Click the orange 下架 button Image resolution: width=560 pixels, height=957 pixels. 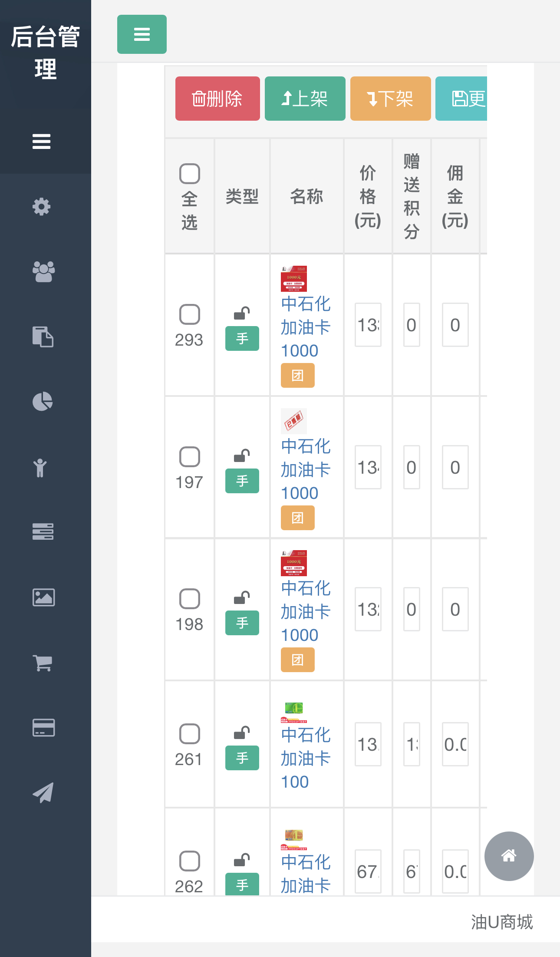[x=390, y=99]
